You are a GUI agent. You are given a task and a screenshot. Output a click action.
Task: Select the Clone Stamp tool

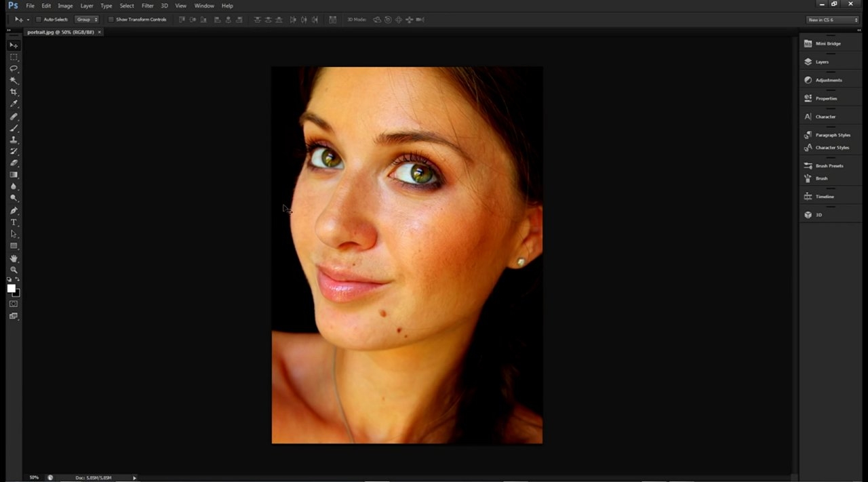14,140
